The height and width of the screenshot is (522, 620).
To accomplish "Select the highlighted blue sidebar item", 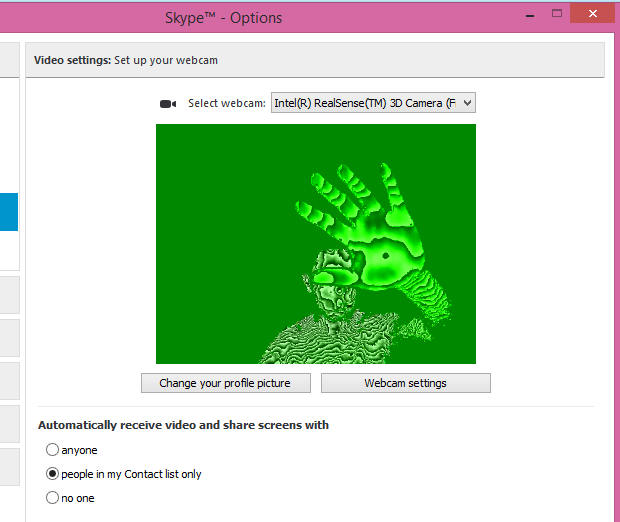I will pos(9,212).
